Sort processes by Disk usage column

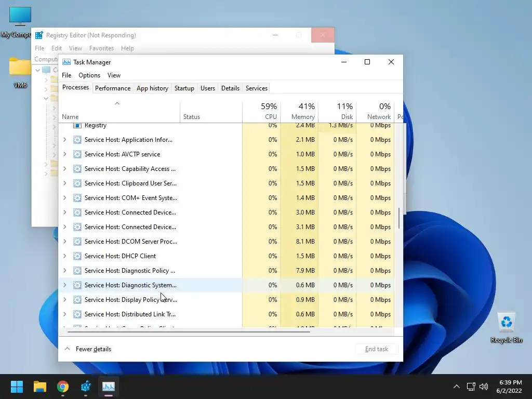click(x=337, y=112)
